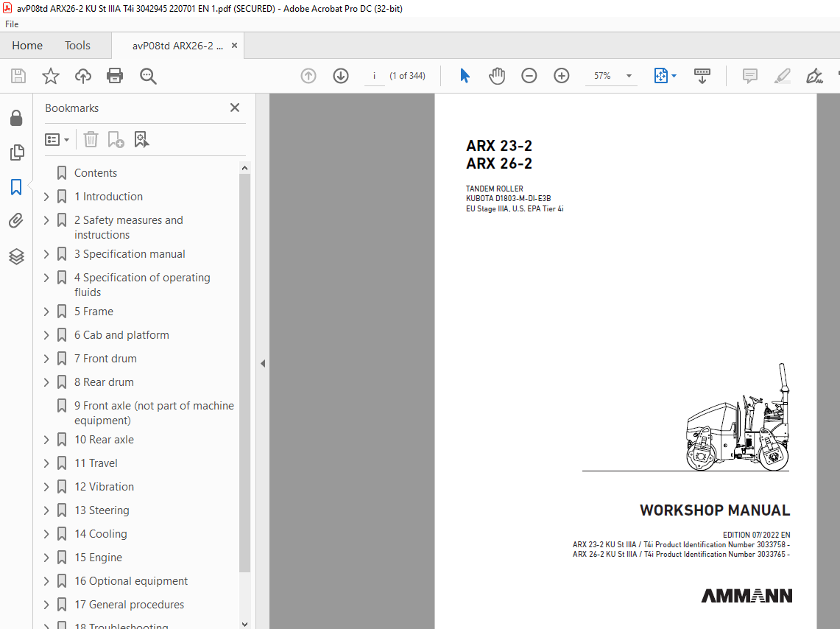Expand the 6 Cab and platform bookmark
Viewport: 840px width, 629px height.
[x=46, y=335]
